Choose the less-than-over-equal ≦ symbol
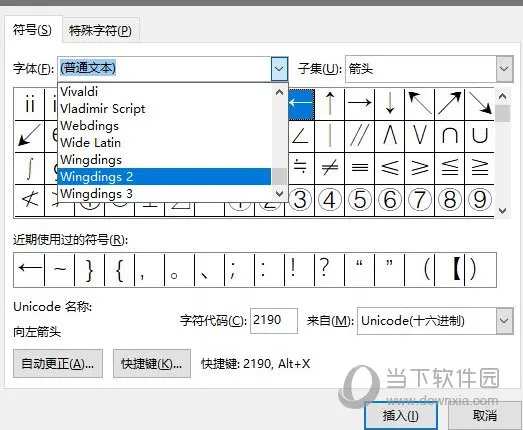Viewport: 523px width, 430px height. click(450, 168)
